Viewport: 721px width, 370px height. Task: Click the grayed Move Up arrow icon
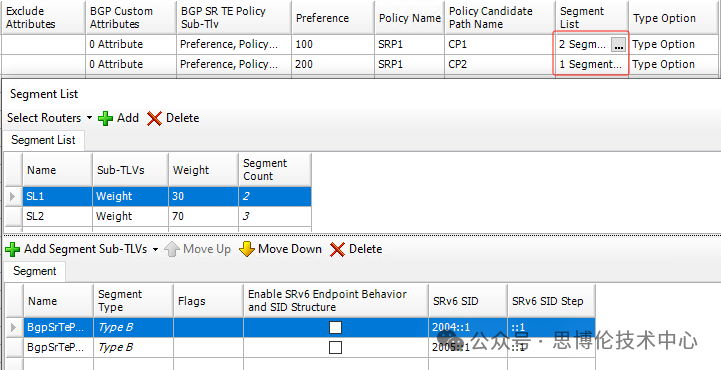pyautogui.click(x=172, y=250)
